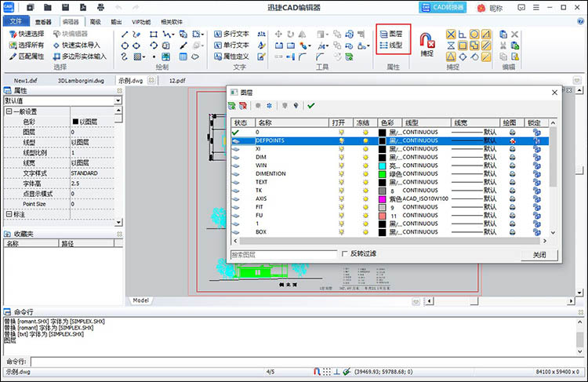Click the green checkmark in 图层 dialog toolbar
The height and width of the screenshot is (382, 588).
pyautogui.click(x=311, y=106)
